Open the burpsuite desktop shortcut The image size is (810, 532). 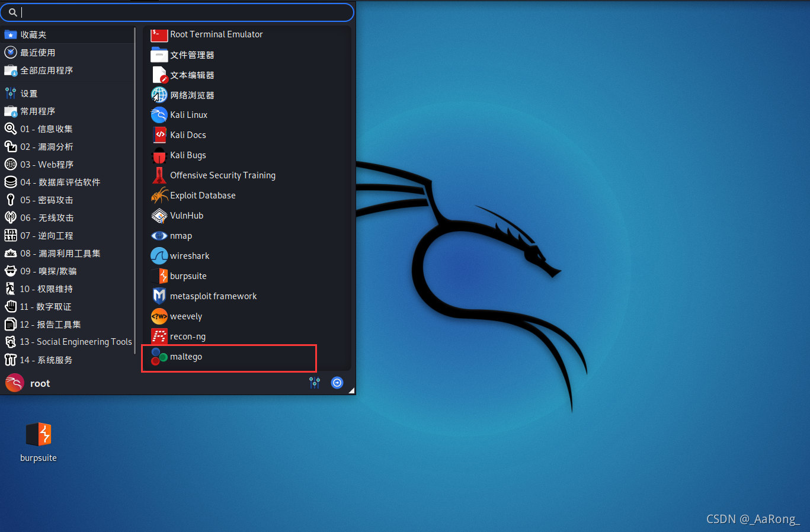tap(39, 441)
